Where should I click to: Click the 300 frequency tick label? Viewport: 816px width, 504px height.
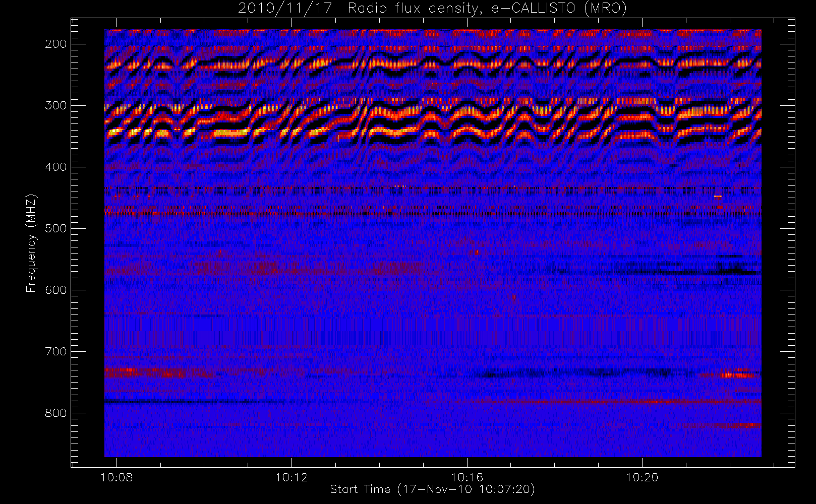(56, 105)
